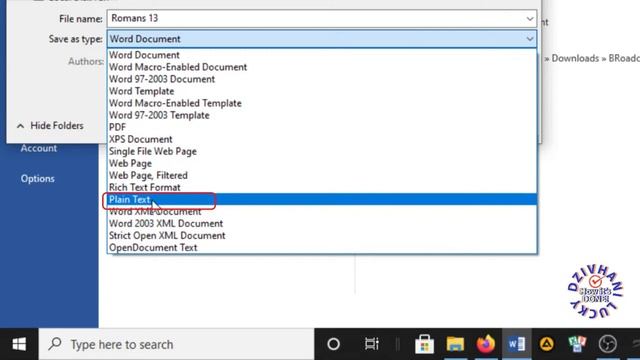Pick Web Page from the type list
The height and width of the screenshot is (360, 640).
click(x=322, y=163)
